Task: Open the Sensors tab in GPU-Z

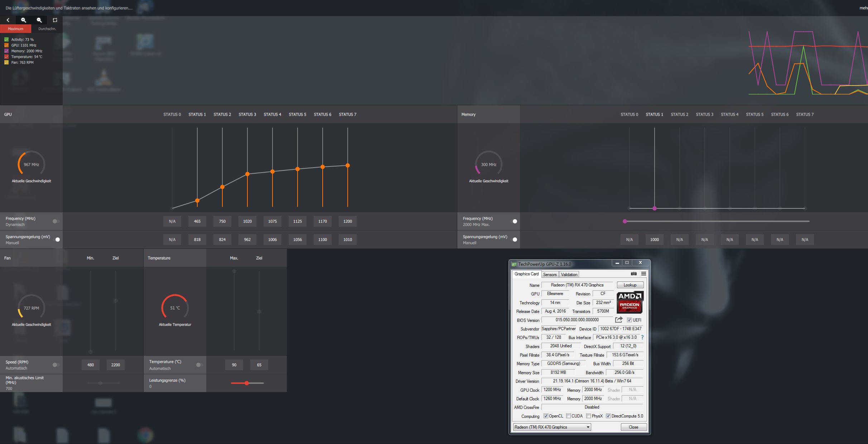Action: [x=550, y=274]
